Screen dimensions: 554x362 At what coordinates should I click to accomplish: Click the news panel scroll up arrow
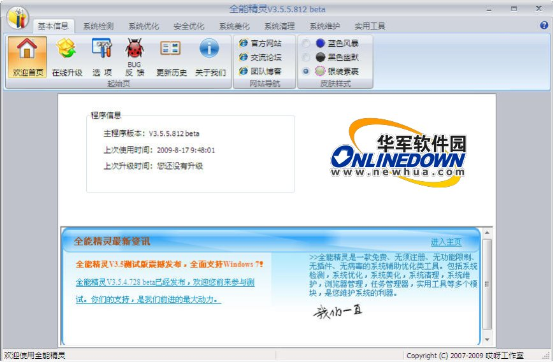[x=487, y=233]
